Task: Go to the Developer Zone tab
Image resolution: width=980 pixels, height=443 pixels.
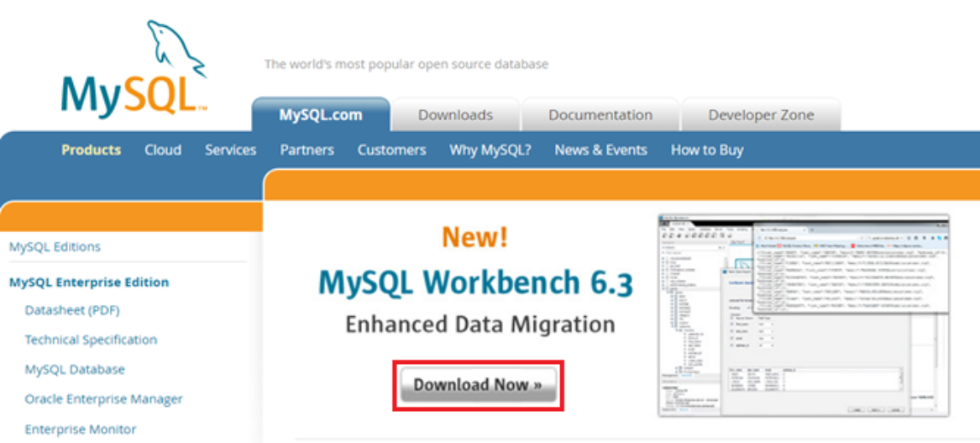Action: coord(761,115)
